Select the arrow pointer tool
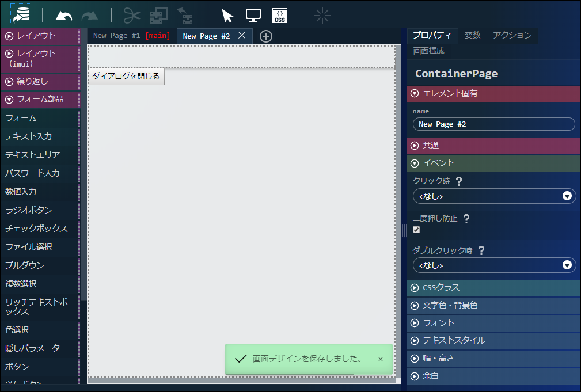This screenshot has width=581, height=392. tap(227, 16)
